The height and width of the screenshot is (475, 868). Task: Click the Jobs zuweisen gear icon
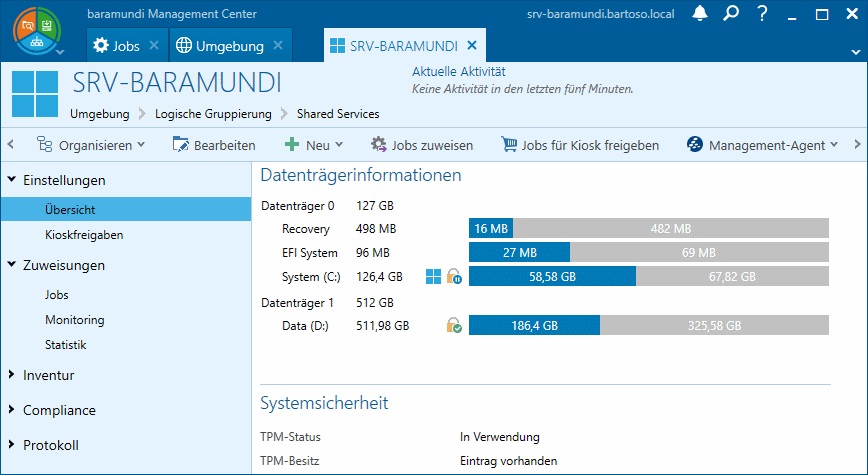(379, 144)
